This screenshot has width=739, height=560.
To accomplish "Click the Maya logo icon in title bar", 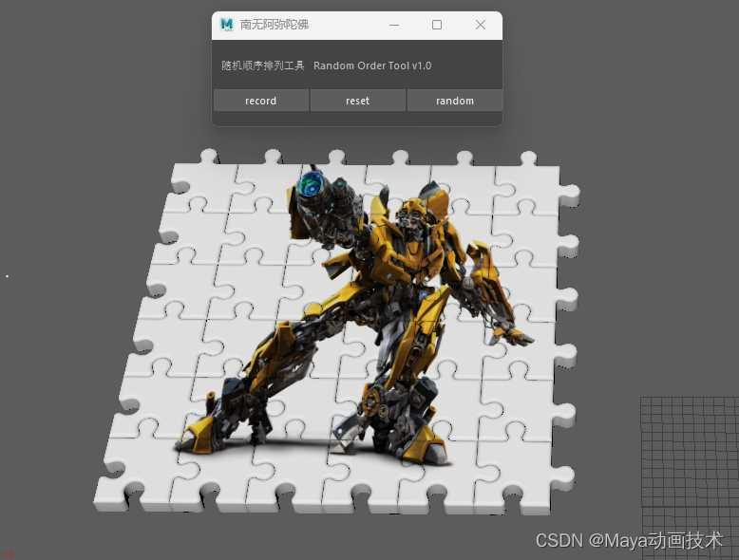I will [227, 24].
